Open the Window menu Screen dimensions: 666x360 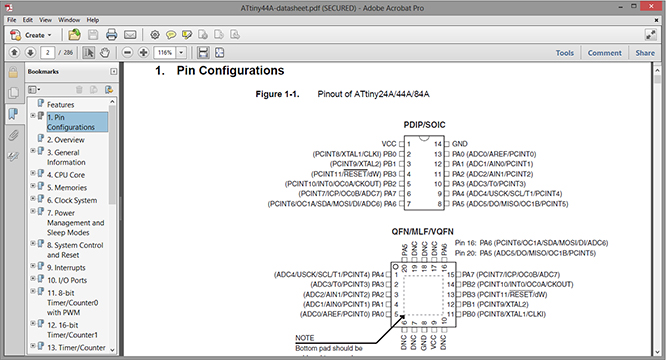69,20
